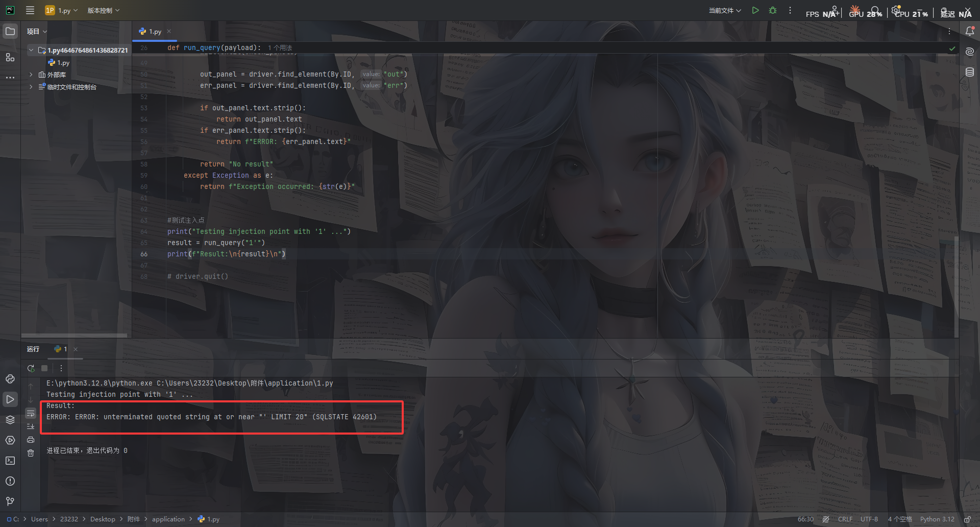Expand the 外部库 tree node

pos(31,75)
